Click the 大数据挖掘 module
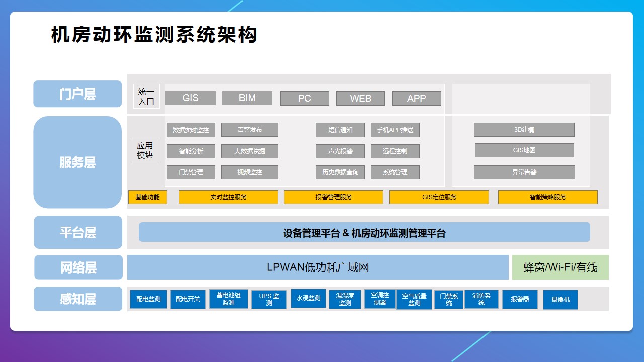Image resolution: width=644 pixels, height=362 pixels. [250, 151]
